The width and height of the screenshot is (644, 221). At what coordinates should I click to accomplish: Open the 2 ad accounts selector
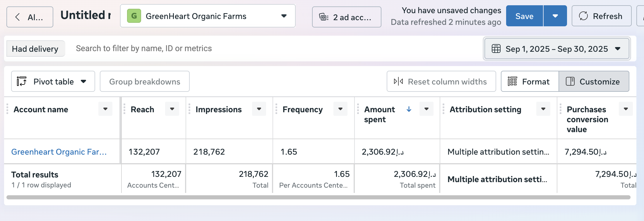(x=347, y=17)
